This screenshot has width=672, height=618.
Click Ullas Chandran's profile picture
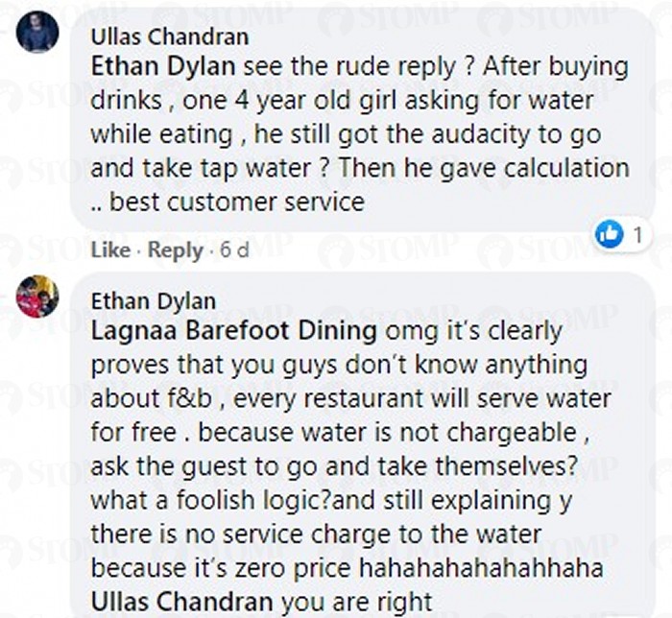tap(37, 33)
